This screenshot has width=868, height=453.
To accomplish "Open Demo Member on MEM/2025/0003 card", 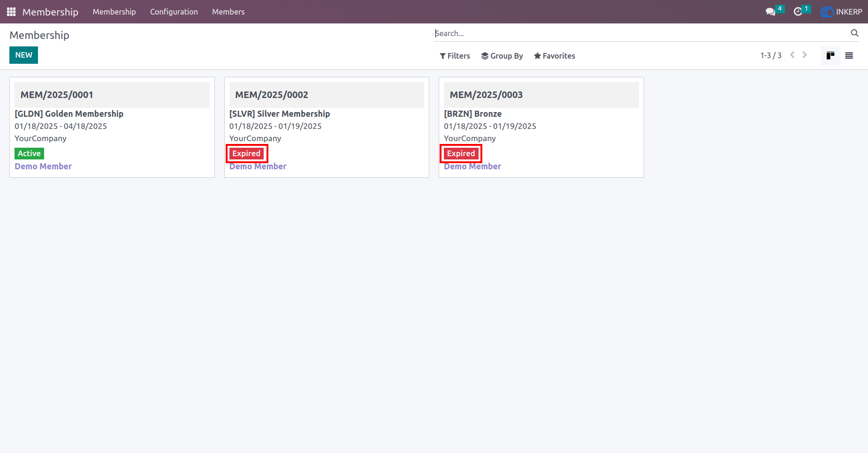I will [x=472, y=166].
